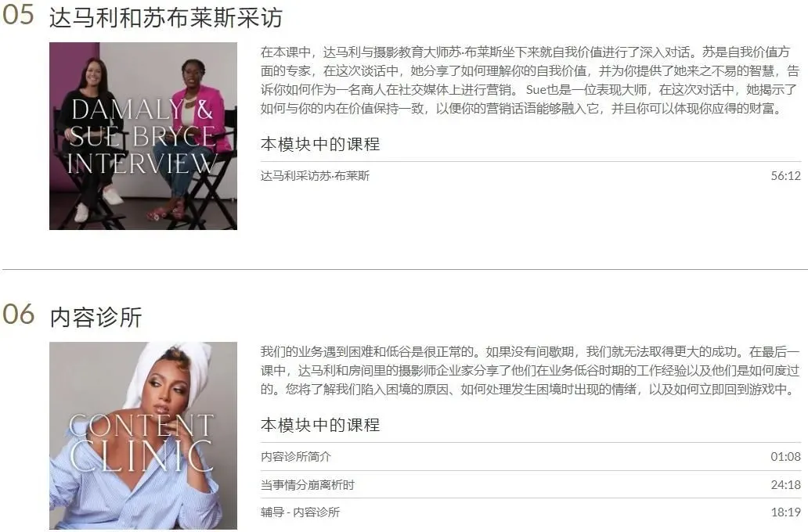Click 本模块中的课程 heading under module 05

pos(320,144)
